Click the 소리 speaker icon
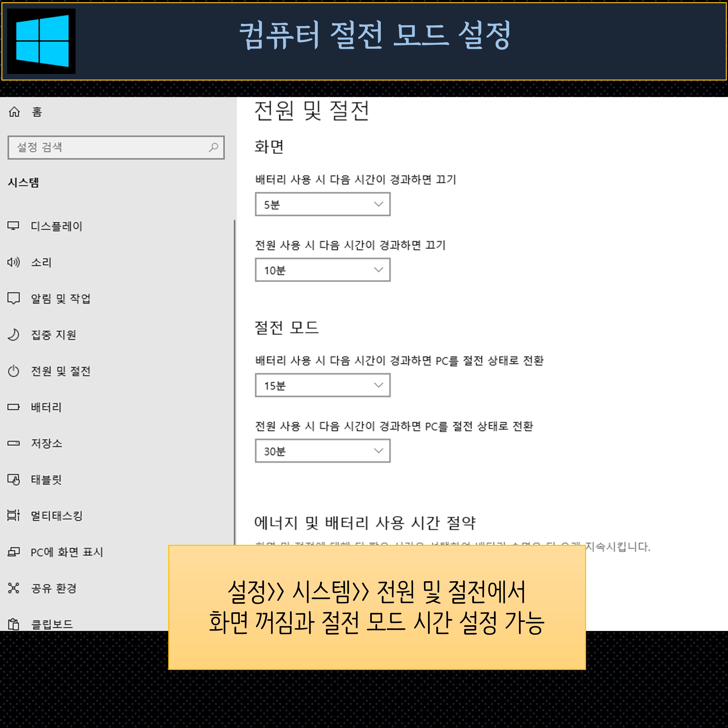Image resolution: width=728 pixels, height=728 pixels. (14, 262)
